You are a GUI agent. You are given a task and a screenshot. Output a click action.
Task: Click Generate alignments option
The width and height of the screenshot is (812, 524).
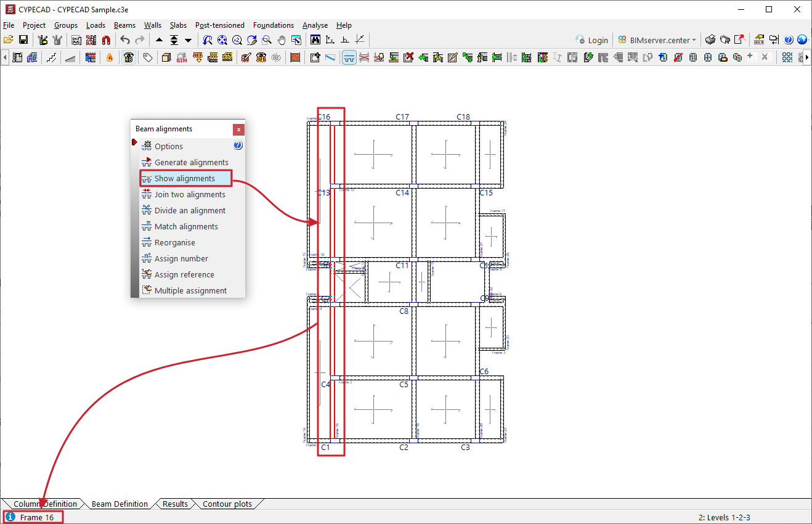[x=191, y=163]
